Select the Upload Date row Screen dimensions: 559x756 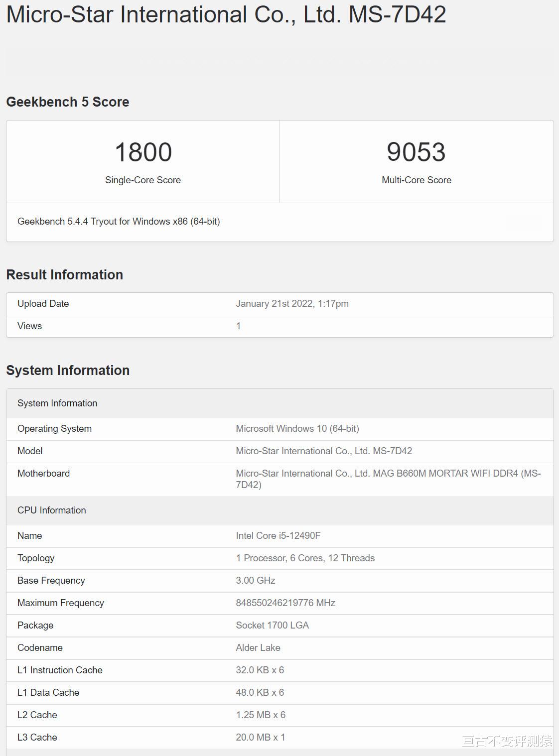[43, 303]
